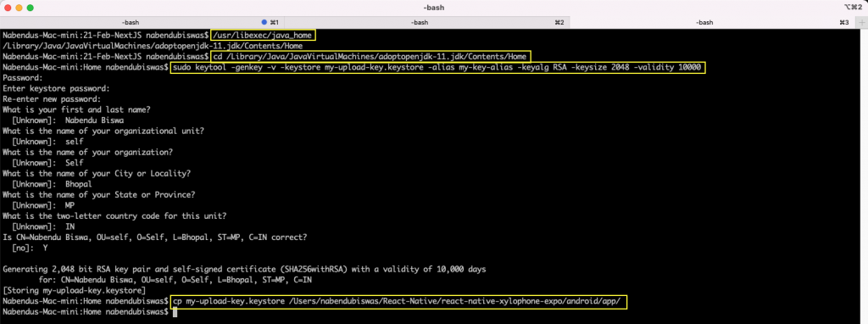Click 'What is the two-letter country code for this unit?'

coord(114,215)
